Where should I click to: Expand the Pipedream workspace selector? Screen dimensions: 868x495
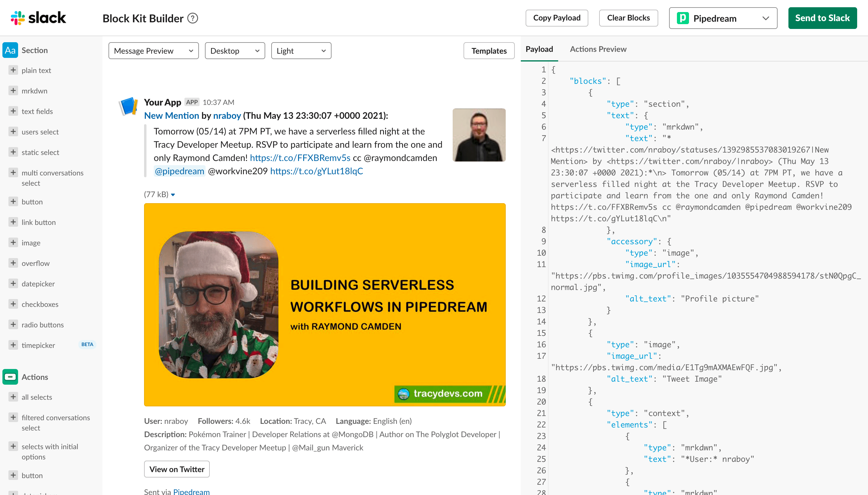pos(722,18)
